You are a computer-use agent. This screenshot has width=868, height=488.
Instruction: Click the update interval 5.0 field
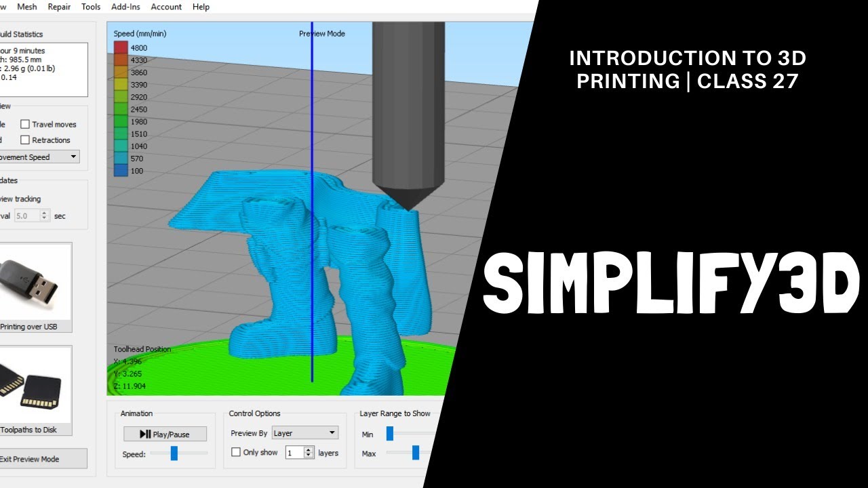coord(27,216)
